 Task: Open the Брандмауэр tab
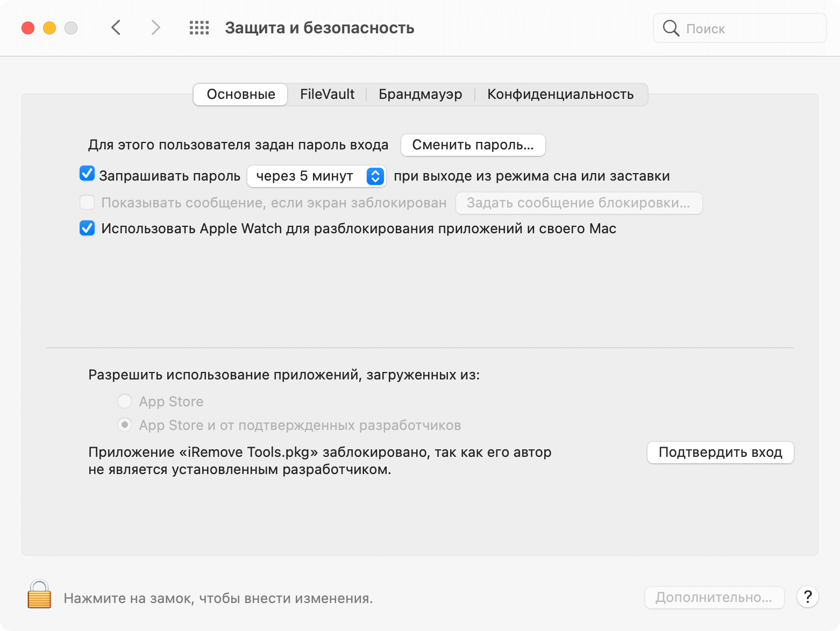[x=420, y=95]
